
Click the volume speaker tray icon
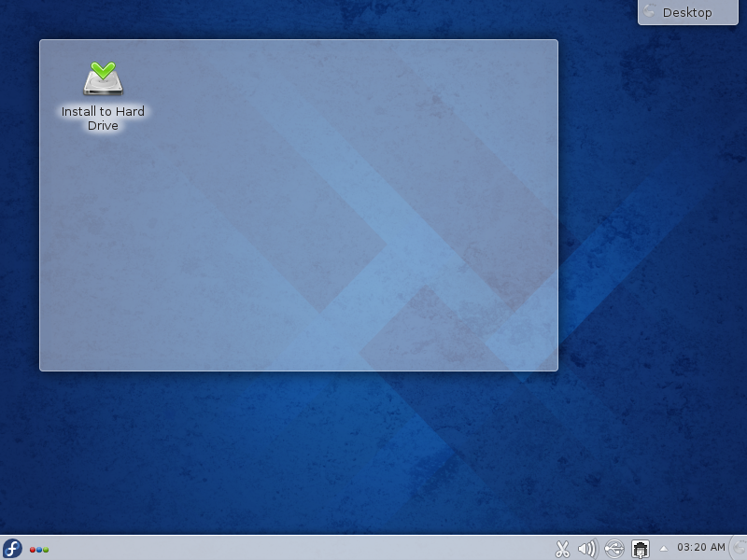[x=587, y=549]
